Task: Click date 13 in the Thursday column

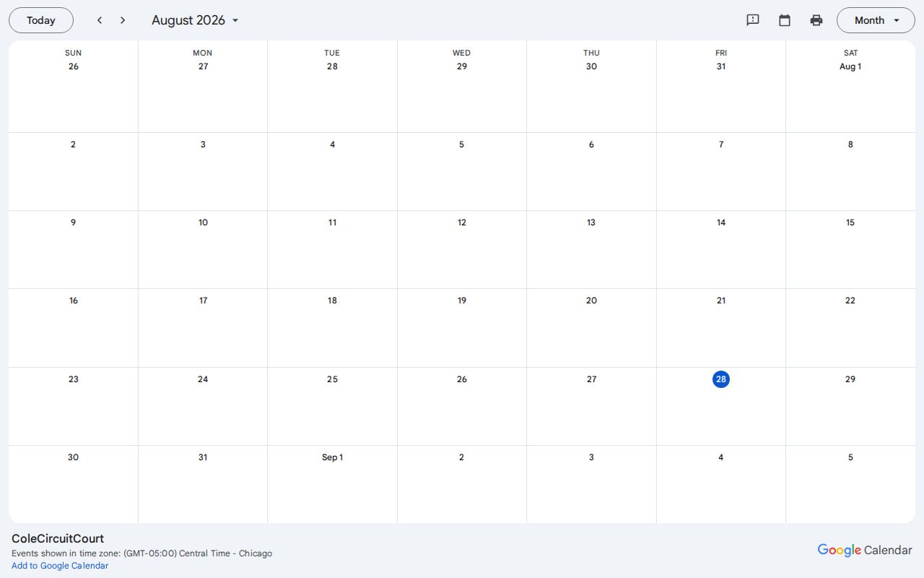Action: click(x=591, y=223)
